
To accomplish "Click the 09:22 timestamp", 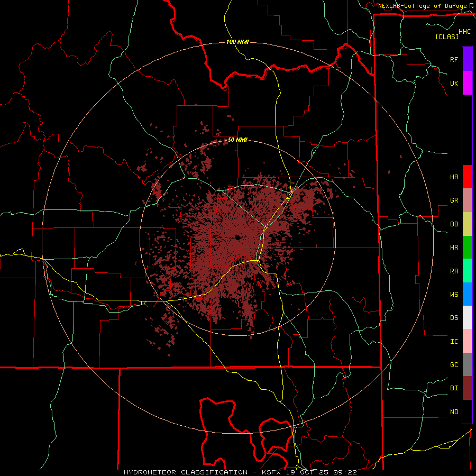I will 345,472.
